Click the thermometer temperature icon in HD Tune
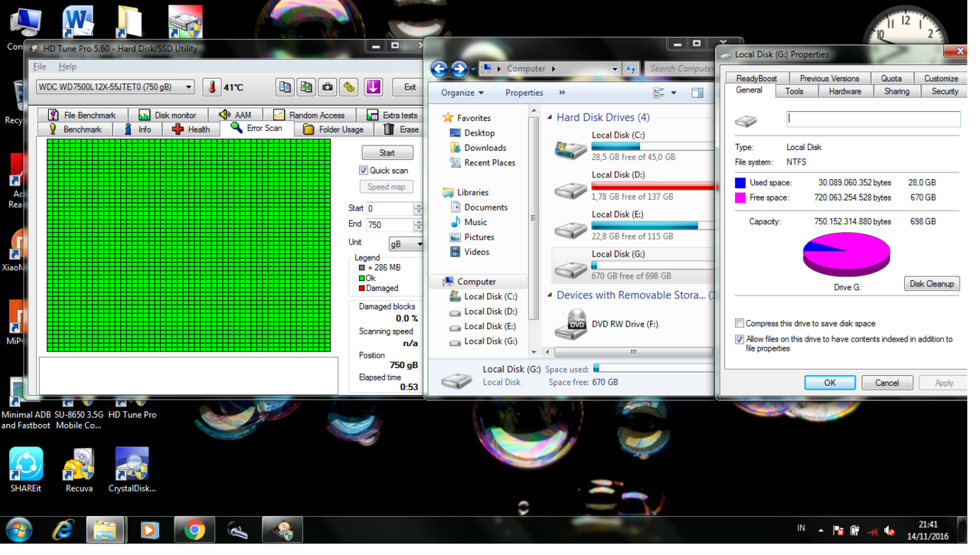 [212, 87]
